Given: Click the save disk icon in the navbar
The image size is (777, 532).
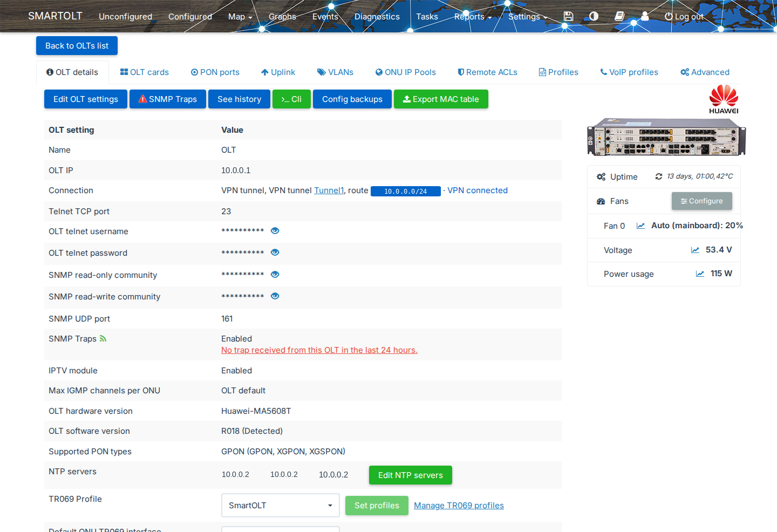Looking at the screenshot, I should 568,16.
